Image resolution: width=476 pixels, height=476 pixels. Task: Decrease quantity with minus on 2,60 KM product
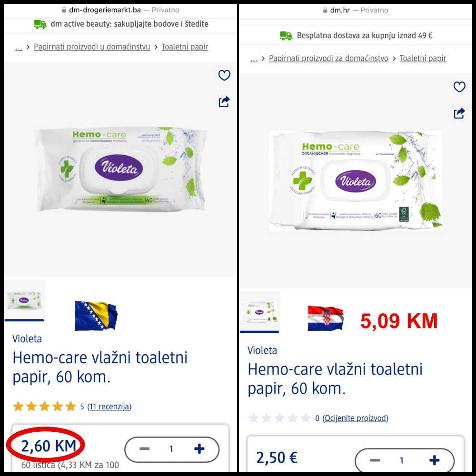coord(144,449)
